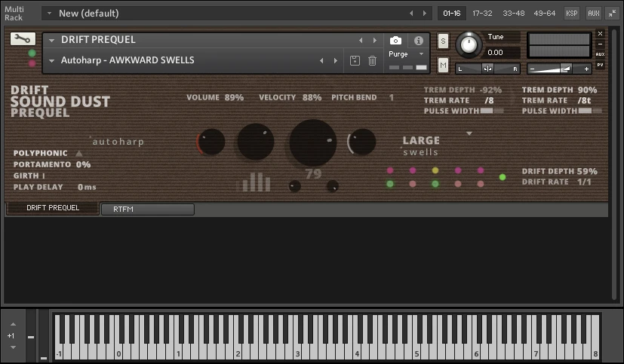Image resolution: width=624 pixels, height=364 pixels.
Task: Go to previous multi preset arrow
Action: [411, 13]
